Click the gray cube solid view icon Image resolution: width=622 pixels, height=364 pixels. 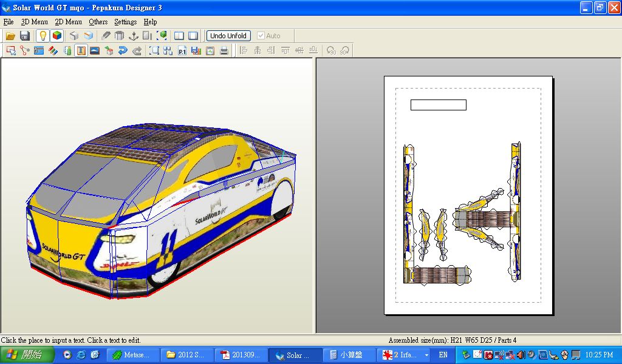(74, 36)
